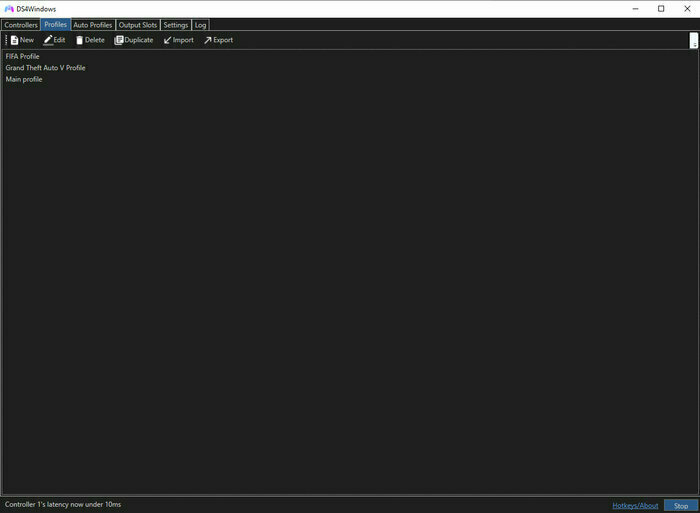Close the DS4Windows window
Screen dimensions: 700x513
click(687, 8)
